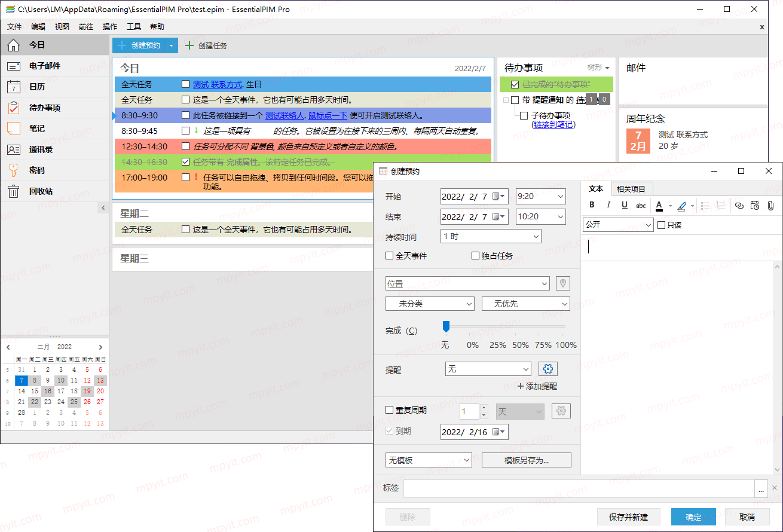This screenshot has height=532, width=783.
Task: Enable the 全天事件 checkbox
Action: (390, 256)
